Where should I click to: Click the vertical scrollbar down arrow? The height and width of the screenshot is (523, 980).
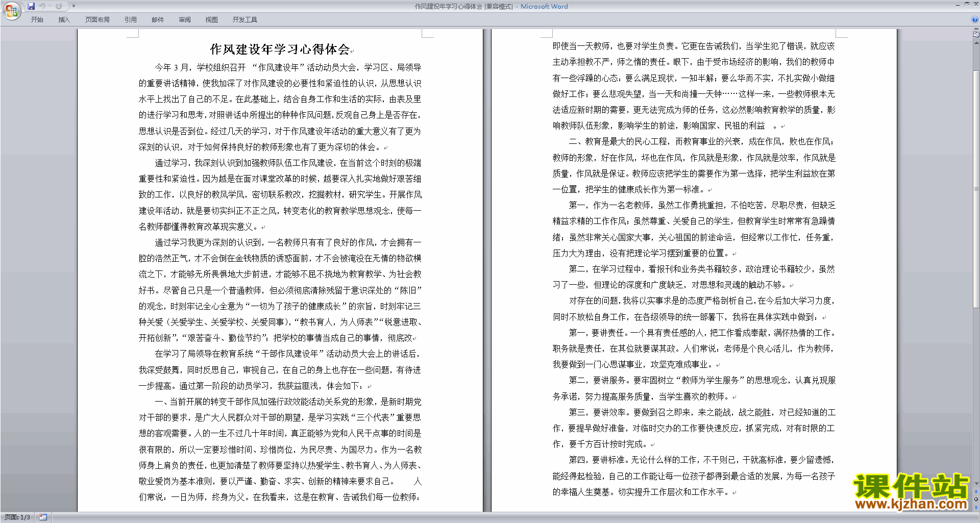pos(976,483)
